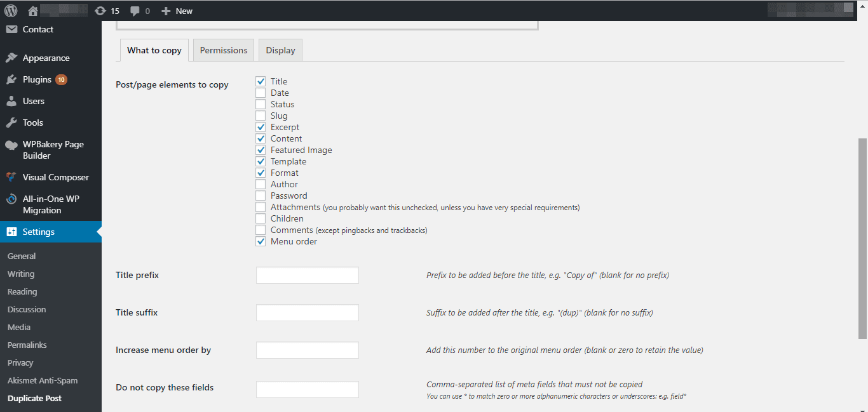The image size is (868, 412).
Task: Check the Attachments checkbox
Action: (x=261, y=207)
